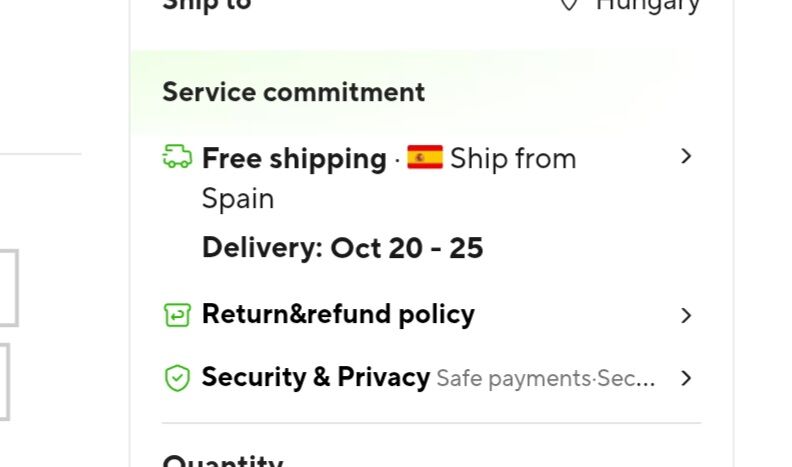This screenshot has width=792, height=467.
Task: Expand the Free shipping details chevron
Action: [685, 157]
